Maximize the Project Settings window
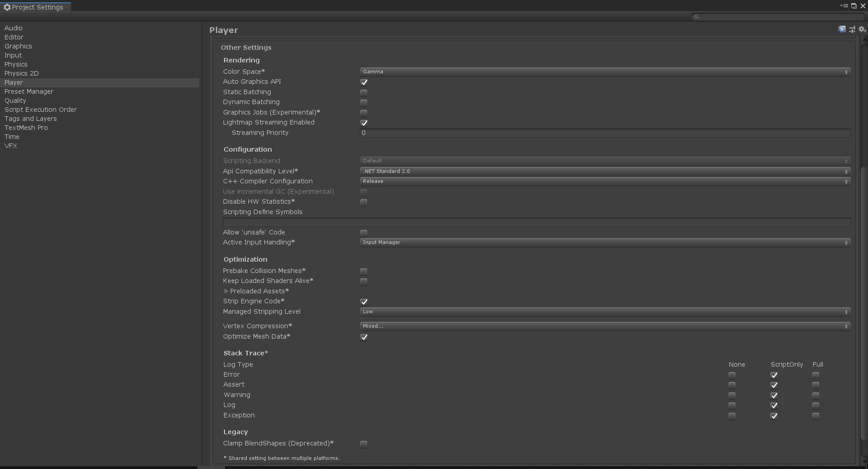 (x=854, y=6)
